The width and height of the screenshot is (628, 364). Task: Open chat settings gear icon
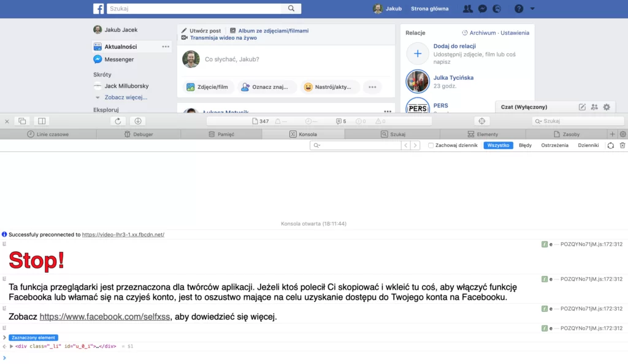[607, 107]
